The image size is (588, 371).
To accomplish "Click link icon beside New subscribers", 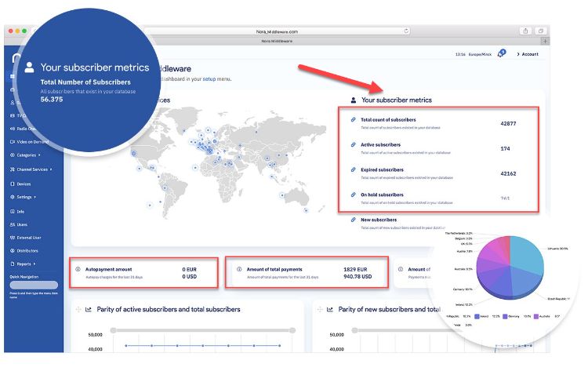I will (353, 220).
